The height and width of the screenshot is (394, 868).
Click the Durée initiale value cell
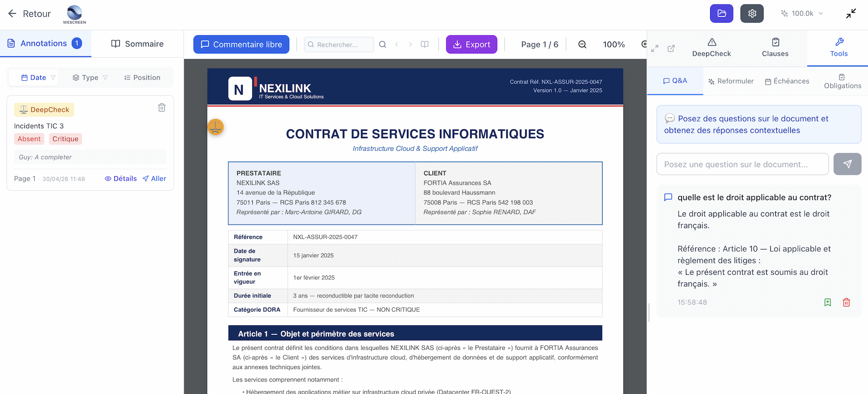point(445,296)
